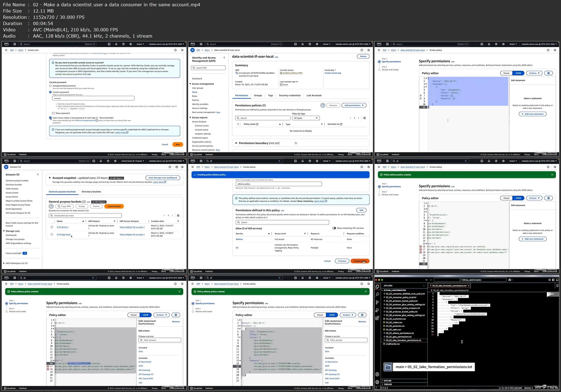
Task: Click the Previous button in athena-policy review
Action: coord(342,261)
